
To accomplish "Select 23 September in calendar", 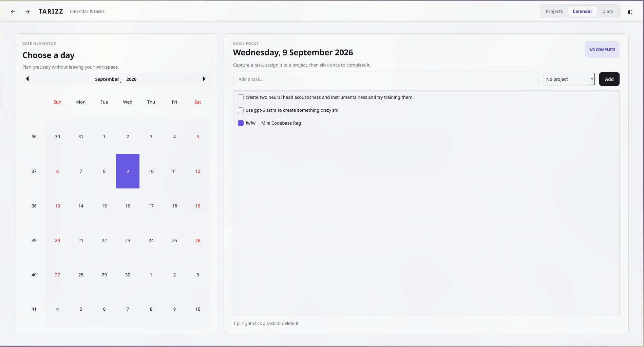I will tap(128, 240).
